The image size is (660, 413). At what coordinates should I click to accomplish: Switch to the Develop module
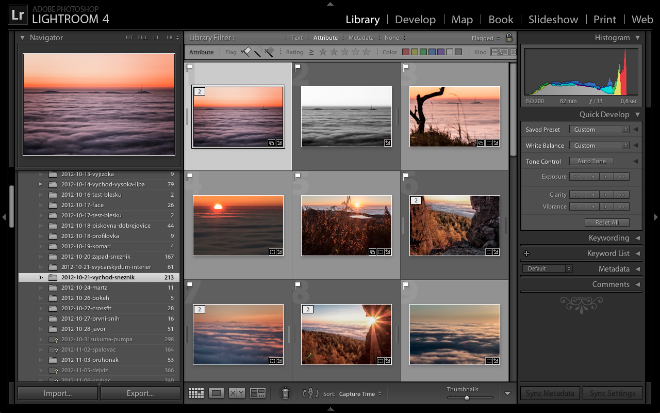415,19
